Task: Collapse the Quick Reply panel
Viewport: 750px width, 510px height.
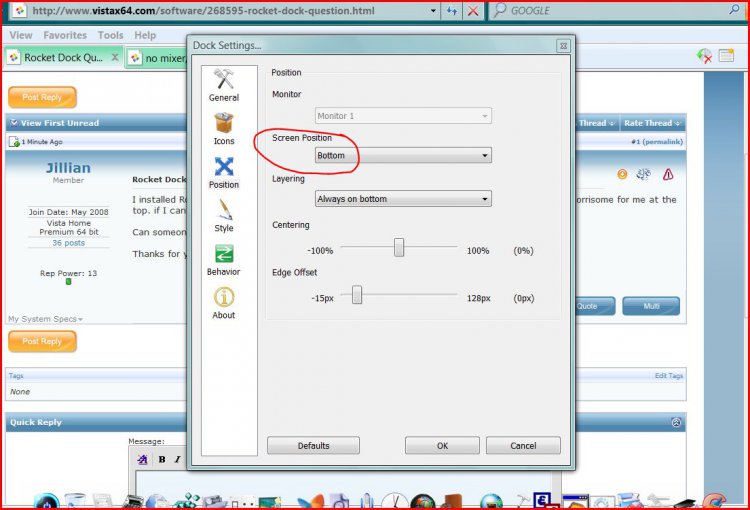Action: click(676, 422)
